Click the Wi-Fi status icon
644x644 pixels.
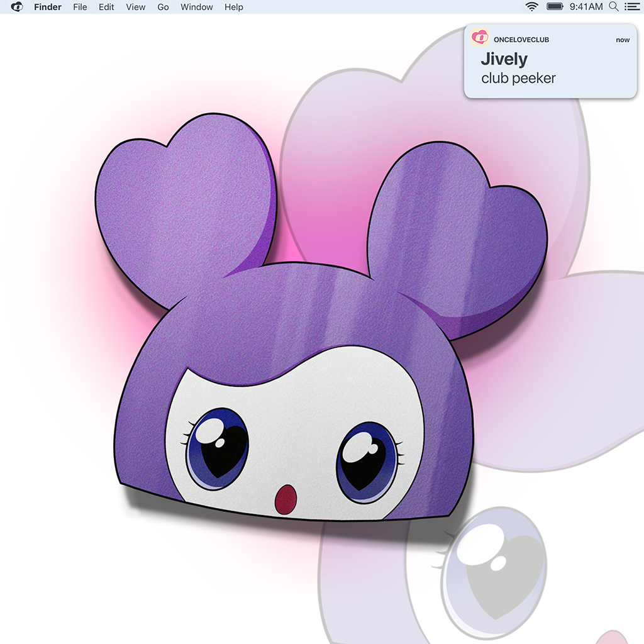[x=532, y=7]
